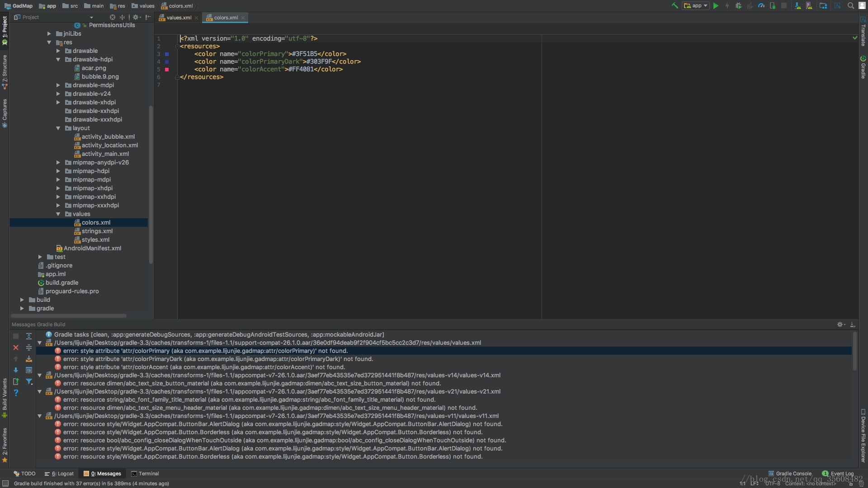
Task: Open Device File Explorer side tab
Action: pyautogui.click(x=863, y=436)
